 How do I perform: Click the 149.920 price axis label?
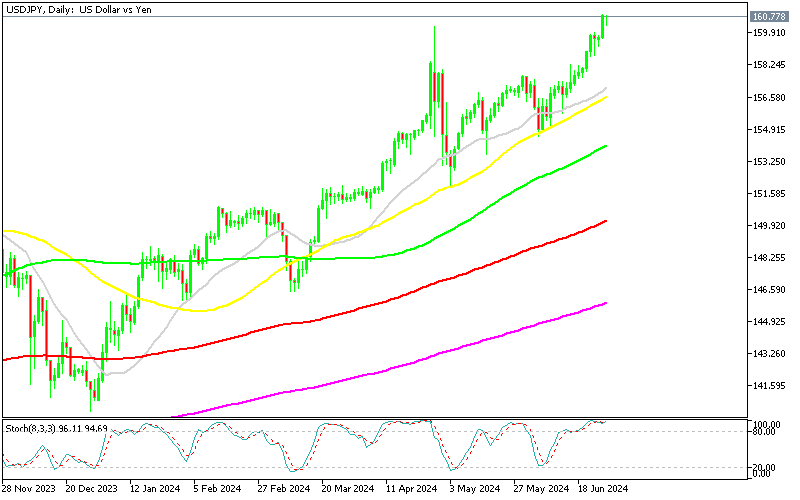pyautogui.click(x=769, y=225)
